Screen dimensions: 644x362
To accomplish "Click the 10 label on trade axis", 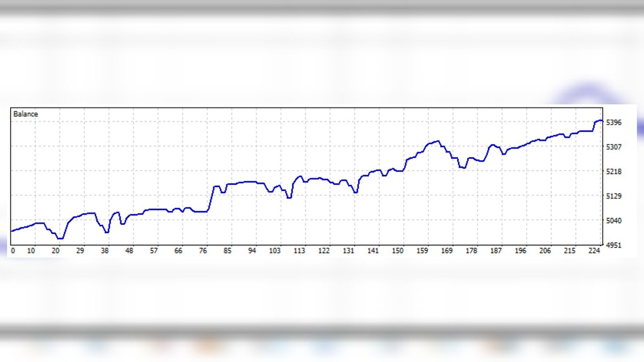I will [31, 251].
